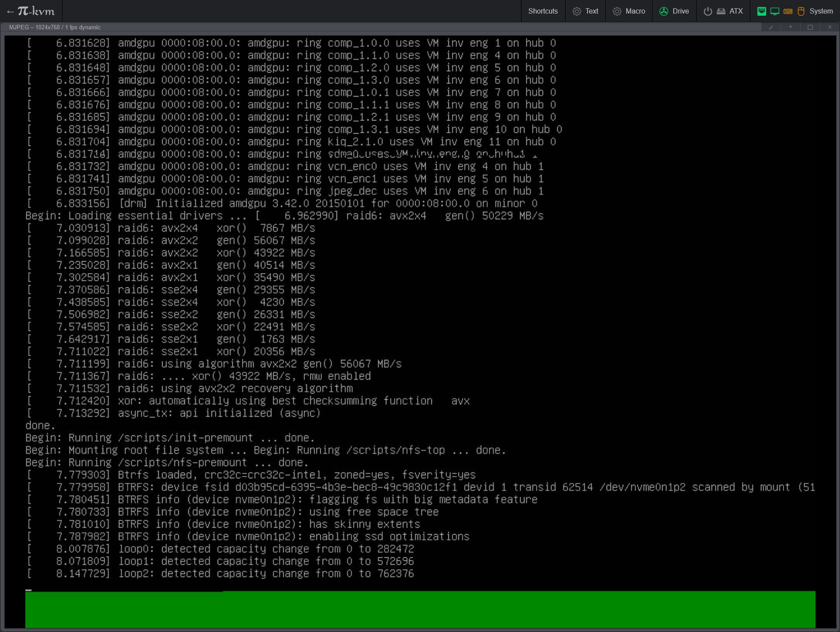Click the green Drive status icon
Viewport: 840px width, 632px height.
pos(664,11)
